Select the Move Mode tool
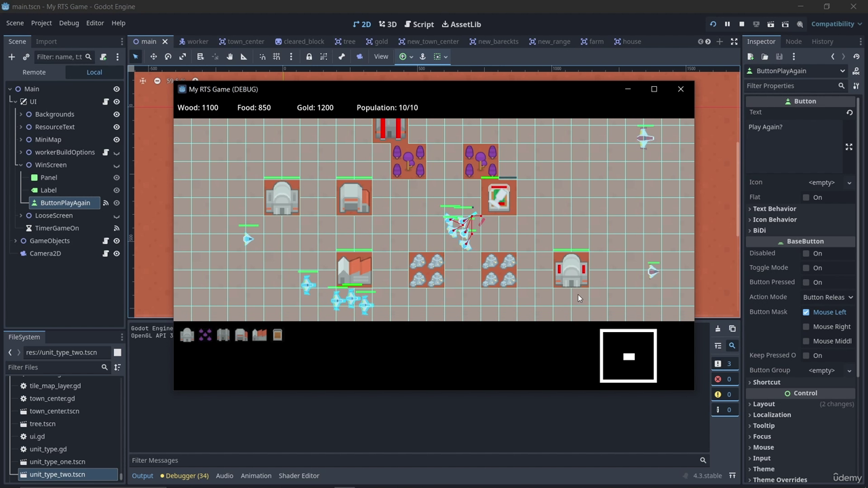The image size is (868, 488). pos(153,57)
